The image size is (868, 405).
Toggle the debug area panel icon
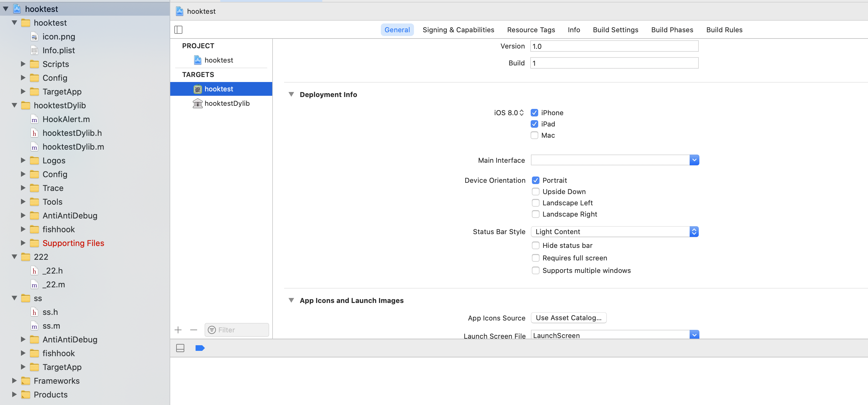point(180,348)
